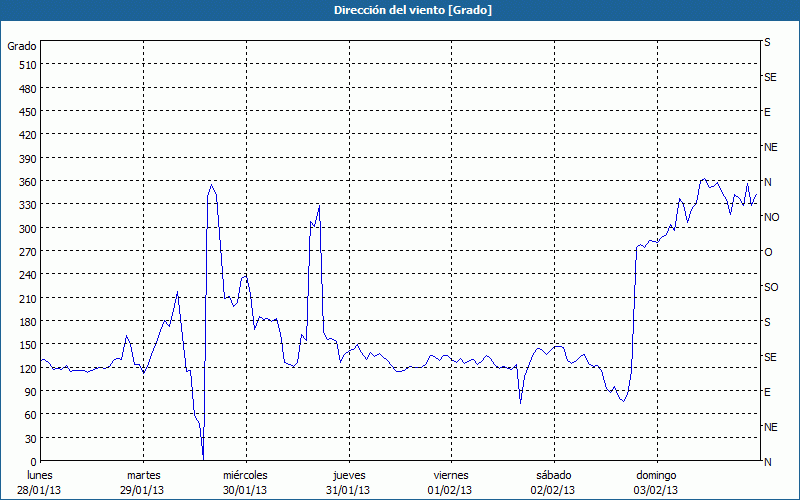This screenshot has height=500, width=800.
Task: Click the chart title 'Dirección del viento [Grado]'
Action: click(x=399, y=10)
